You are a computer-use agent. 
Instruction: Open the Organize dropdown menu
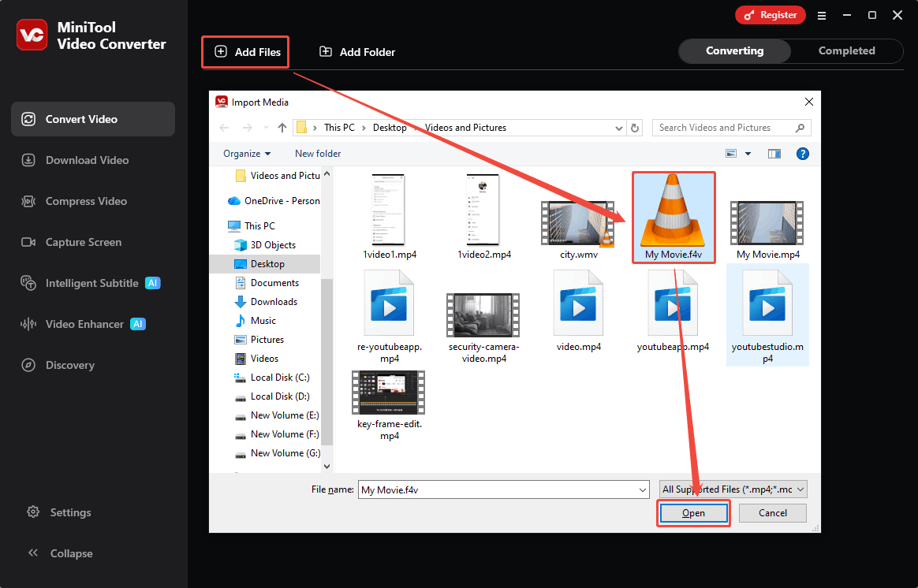pos(247,154)
